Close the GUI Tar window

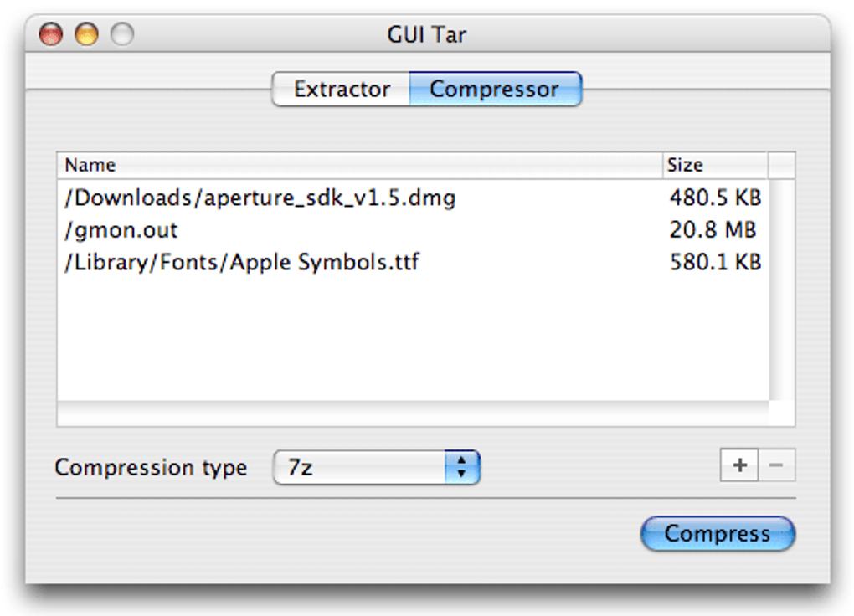(50, 35)
